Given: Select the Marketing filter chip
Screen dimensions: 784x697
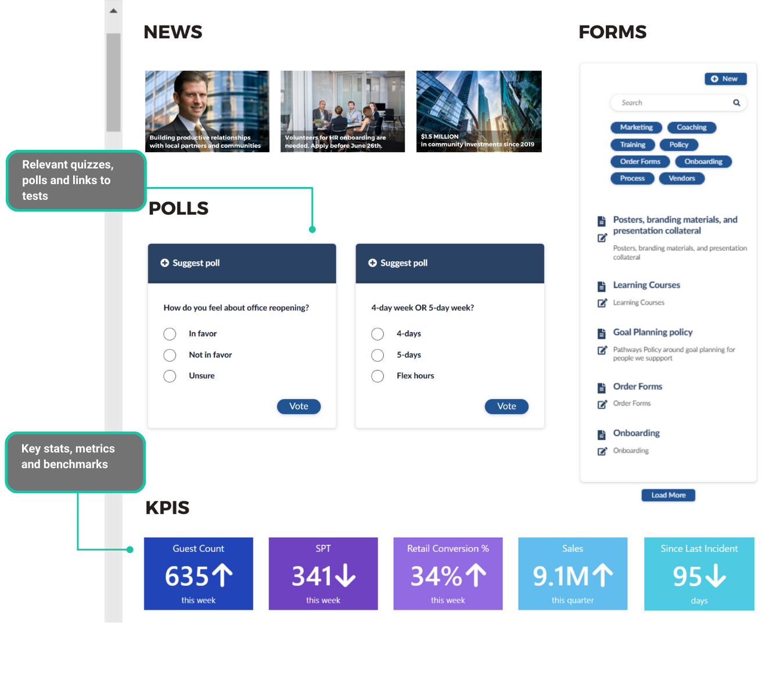Looking at the screenshot, I should coord(636,127).
